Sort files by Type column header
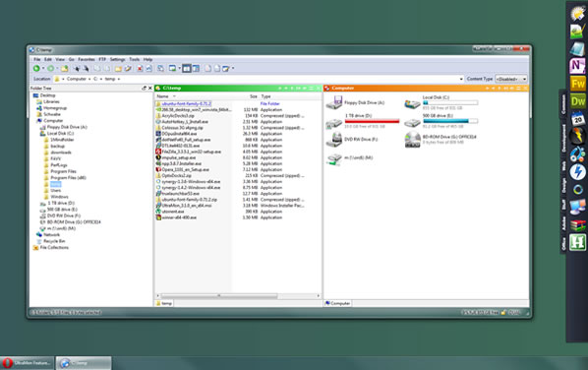The width and height of the screenshot is (588, 370). pos(265,96)
